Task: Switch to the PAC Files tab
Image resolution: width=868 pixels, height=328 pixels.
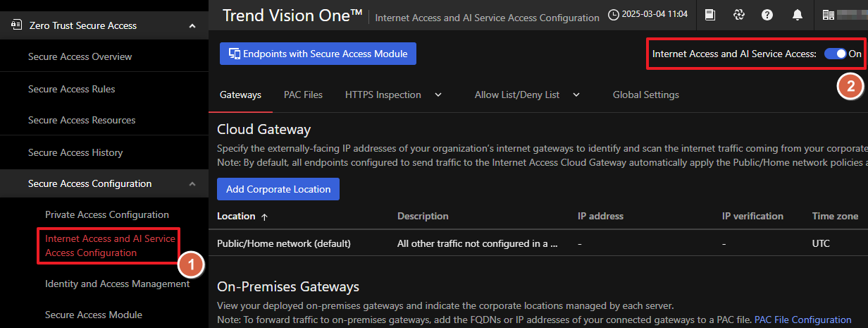Action: tap(303, 95)
